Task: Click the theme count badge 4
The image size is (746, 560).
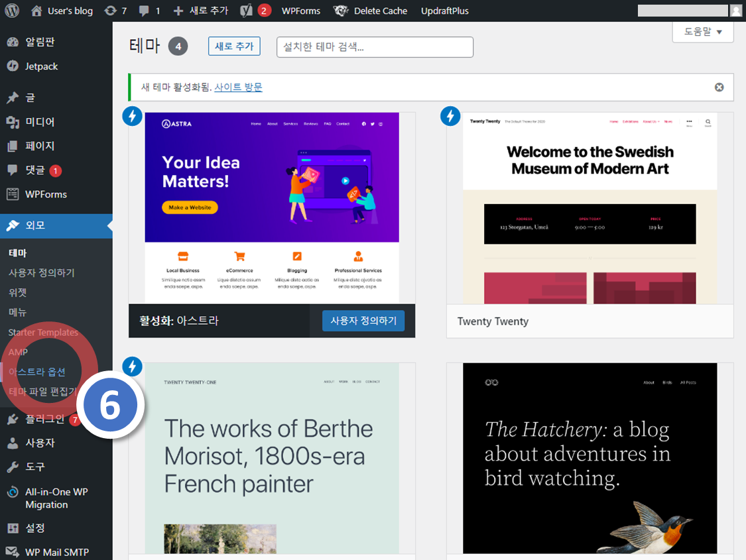Action: [x=178, y=46]
